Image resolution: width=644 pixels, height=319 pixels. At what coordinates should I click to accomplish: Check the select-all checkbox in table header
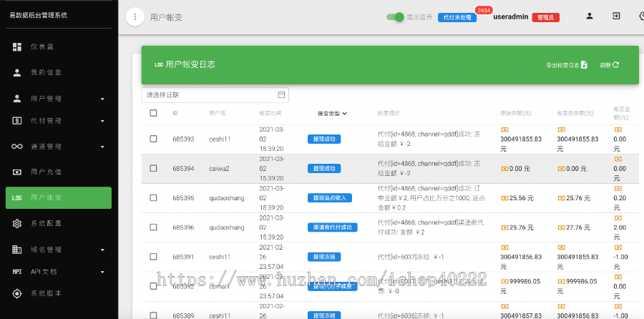(x=153, y=113)
